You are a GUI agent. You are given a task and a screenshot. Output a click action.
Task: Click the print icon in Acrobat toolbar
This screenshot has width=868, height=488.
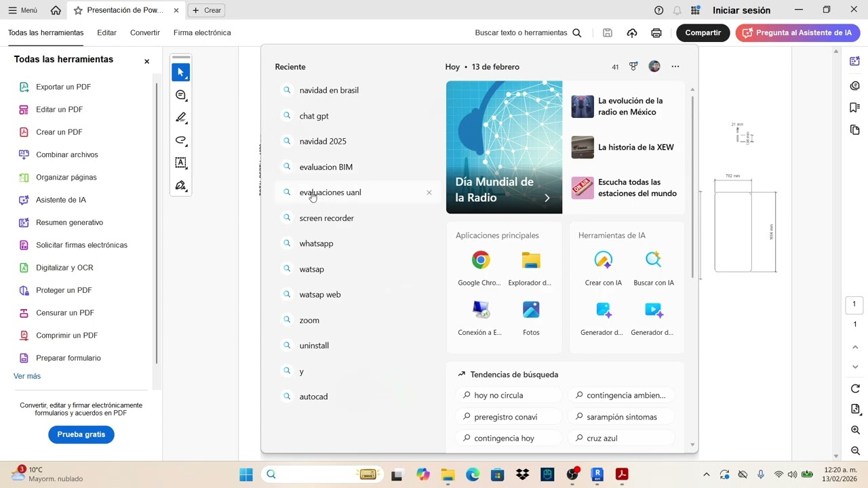[656, 33]
